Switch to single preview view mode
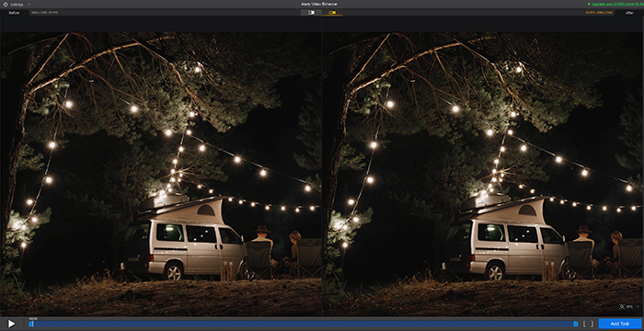Viewport: 644px width, 331px height. pos(311,13)
